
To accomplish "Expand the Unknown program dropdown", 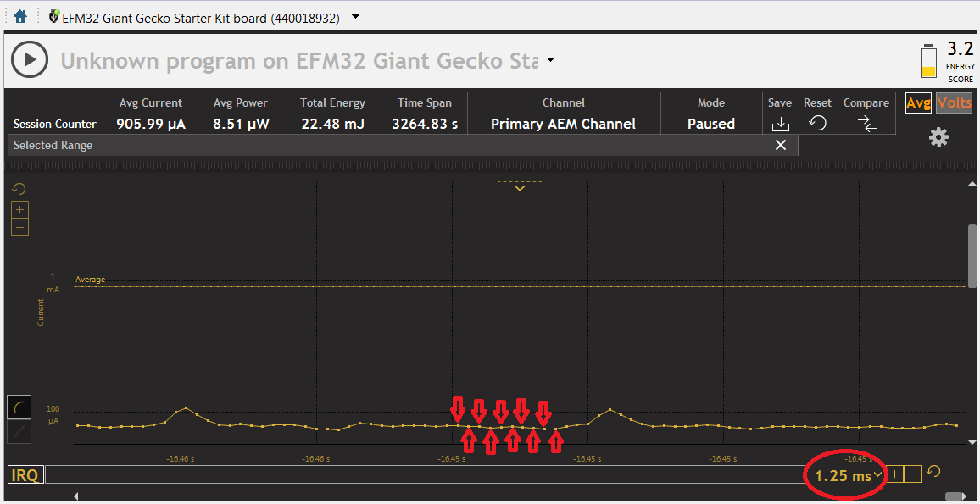I will click(x=550, y=60).
